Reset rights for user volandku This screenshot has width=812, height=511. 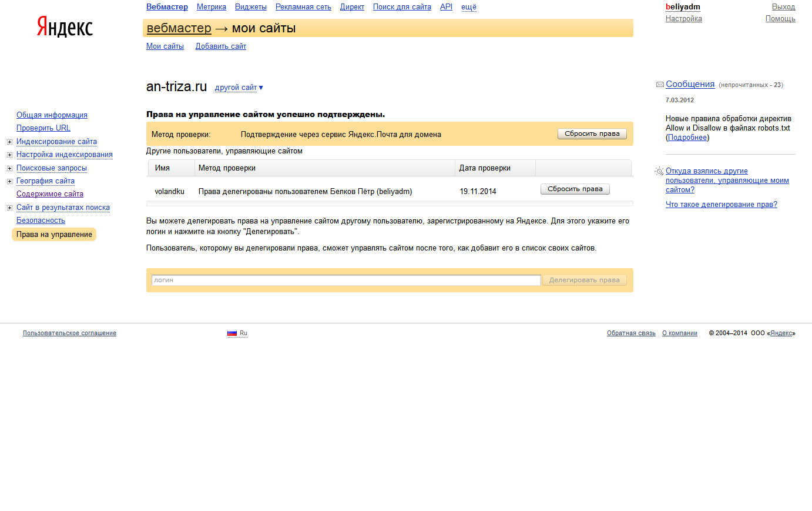tap(575, 189)
